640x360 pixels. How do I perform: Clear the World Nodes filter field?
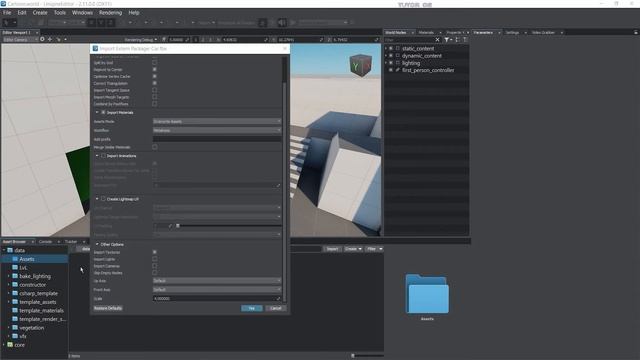[x=437, y=40]
